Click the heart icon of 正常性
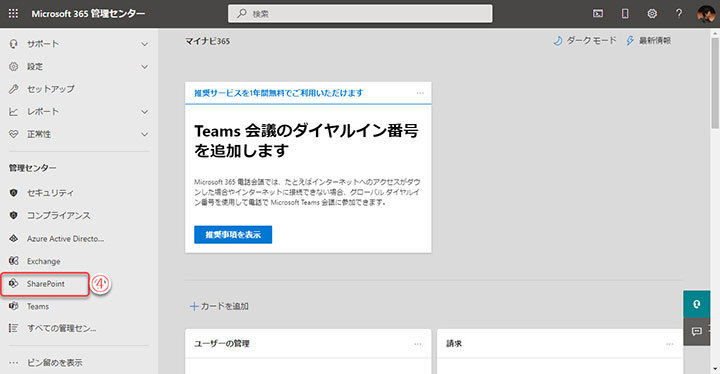This screenshot has height=374, width=720. [x=13, y=134]
